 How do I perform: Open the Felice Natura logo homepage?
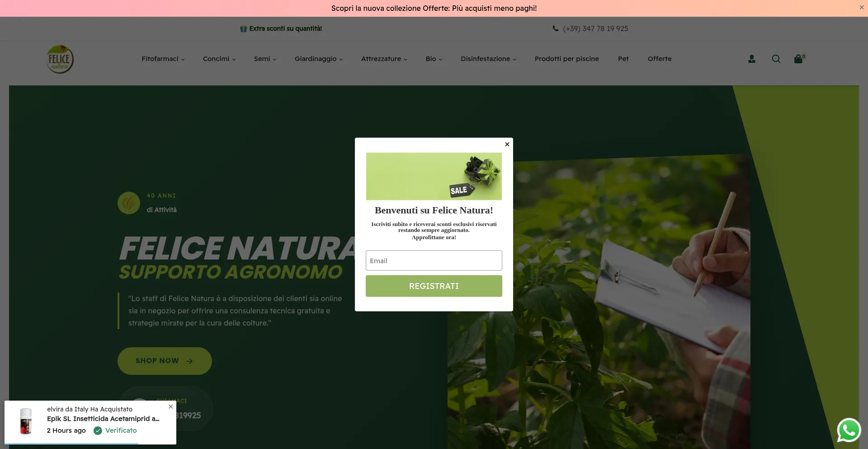(x=60, y=59)
